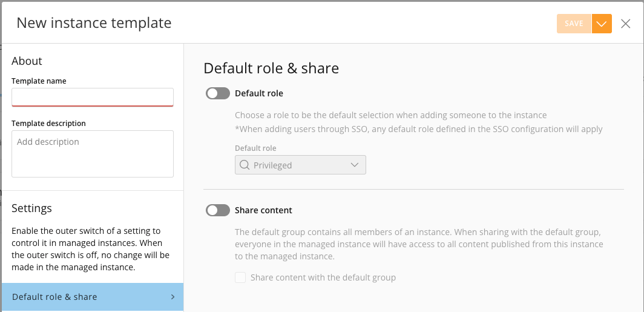Viewport: 644px width, 312px height.
Task: Click the chevron in the Privileged combo box
Action: pyautogui.click(x=355, y=165)
